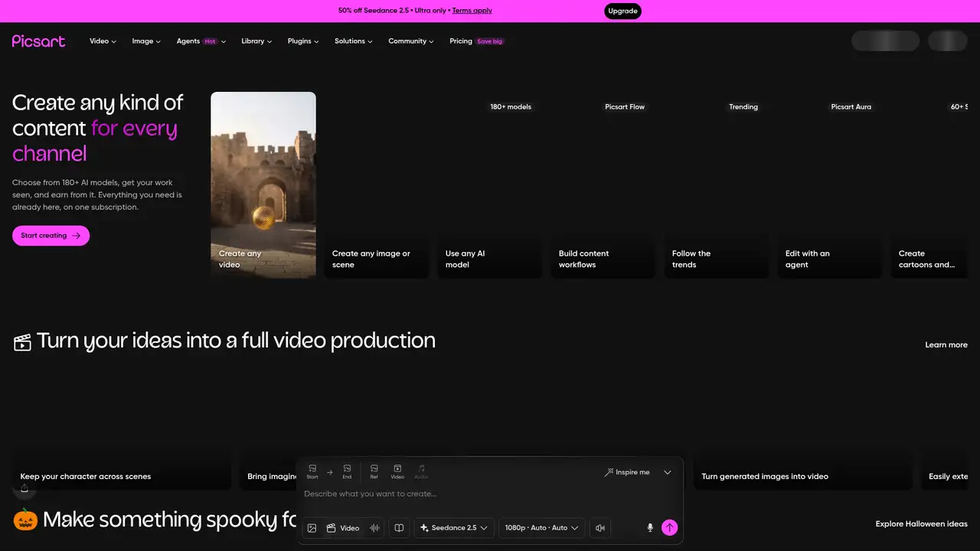Click the microphone voice input icon

click(x=650, y=528)
